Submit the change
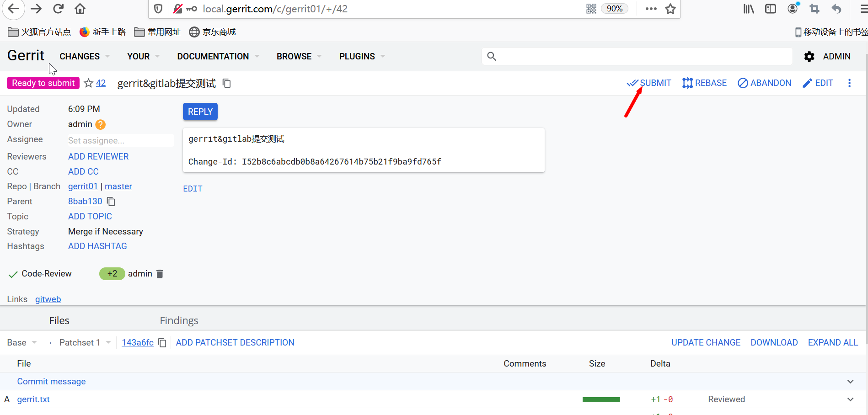 pyautogui.click(x=649, y=83)
